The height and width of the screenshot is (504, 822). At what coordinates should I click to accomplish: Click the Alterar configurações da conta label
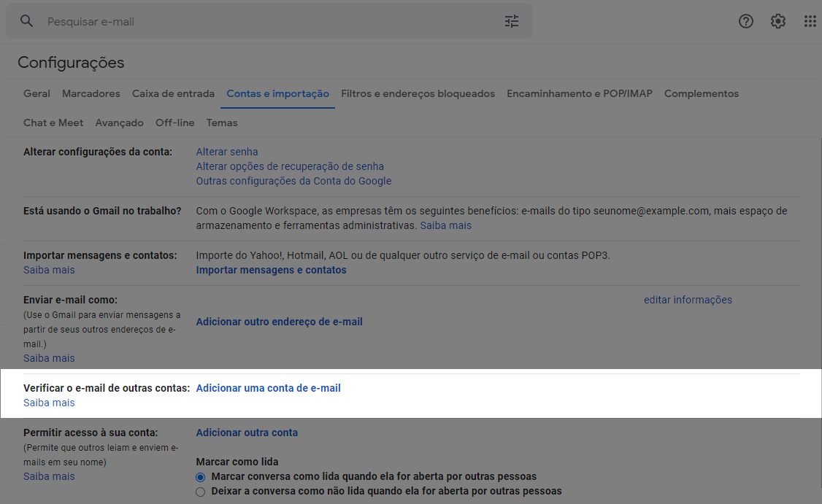[98, 152]
